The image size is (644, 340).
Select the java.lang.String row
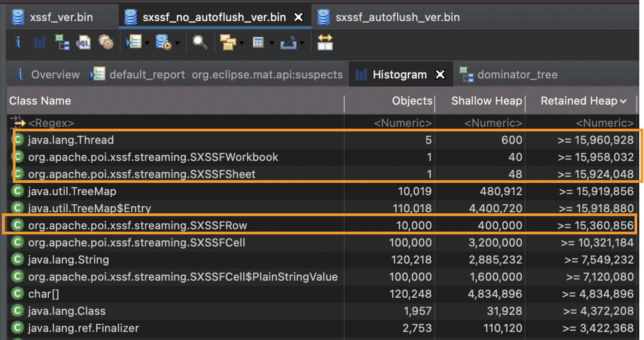point(321,260)
